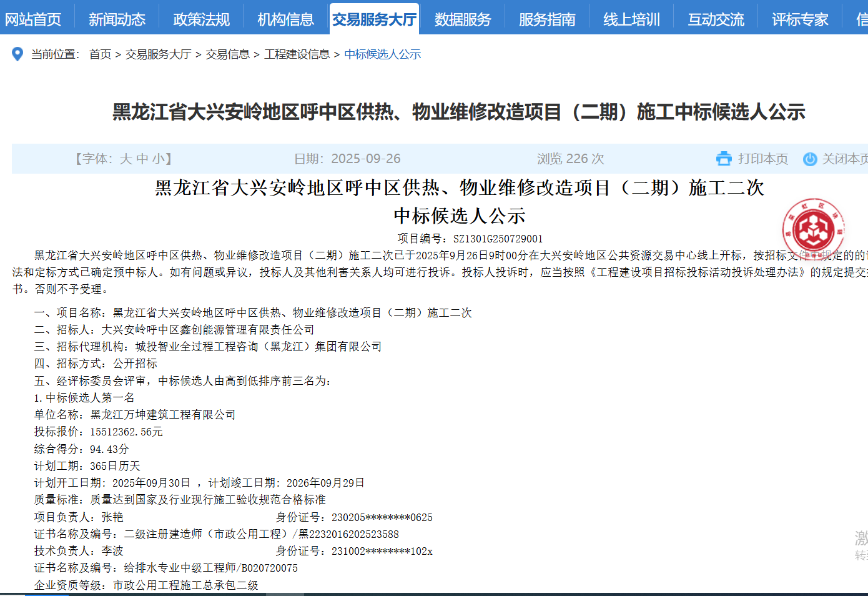The height and width of the screenshot is (596, 868).
Task: Open the 服务指南 menu
Action: click(547, 19)
